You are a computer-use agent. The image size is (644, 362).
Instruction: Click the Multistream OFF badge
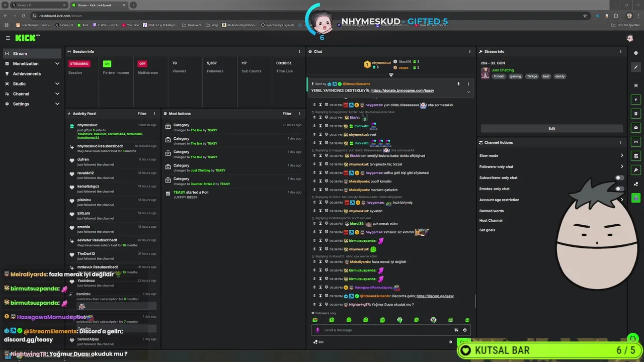tap(142, 64)
